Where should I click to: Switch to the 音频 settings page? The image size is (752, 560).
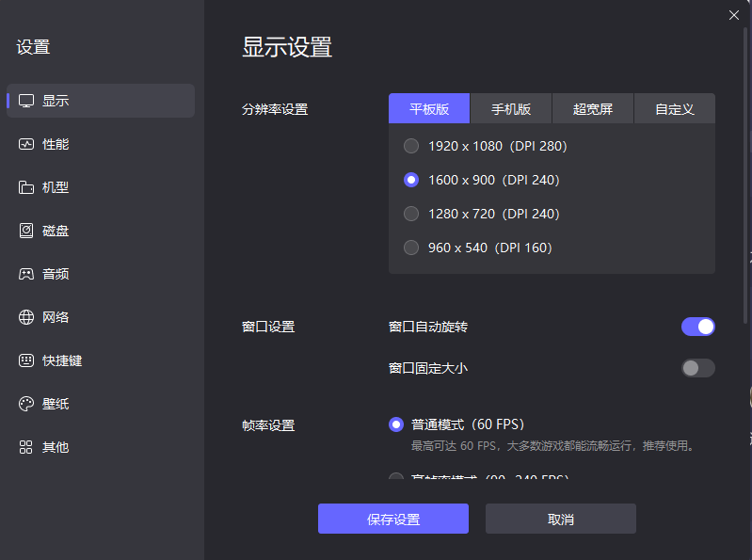point(101,274)
